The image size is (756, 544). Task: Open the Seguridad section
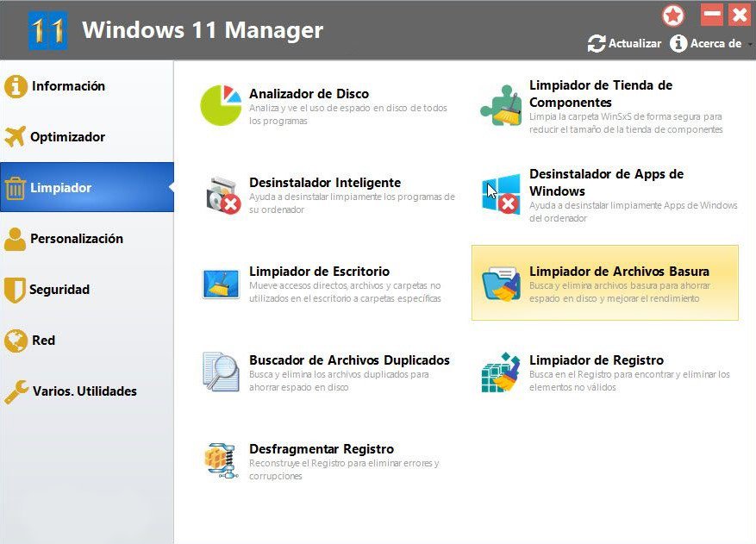pos(87,290)
